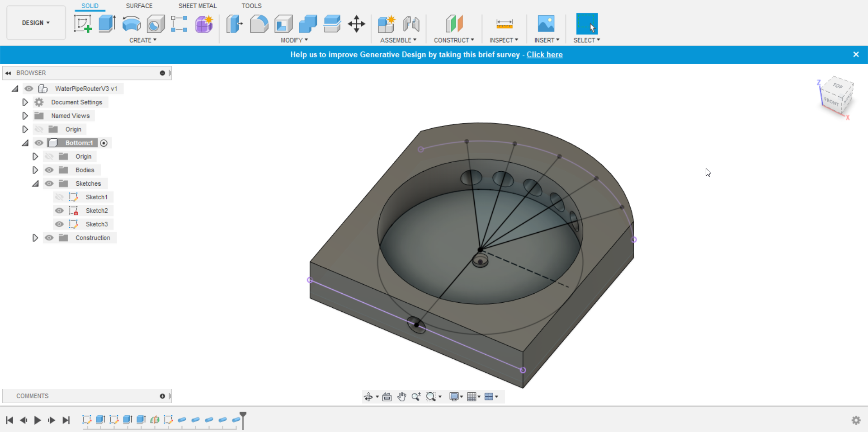Open the Click here survey link
This screenshot has height=432, width=868.
pos(544,54)
